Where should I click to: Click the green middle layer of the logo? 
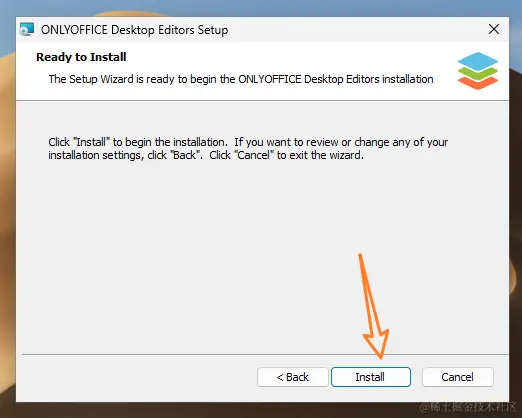tap(478, 73)
